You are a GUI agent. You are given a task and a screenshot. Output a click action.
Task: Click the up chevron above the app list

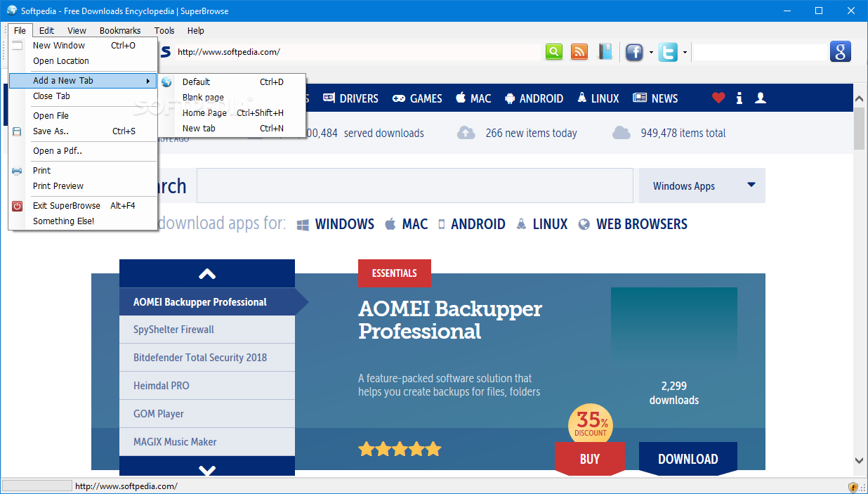click(207, 273)
